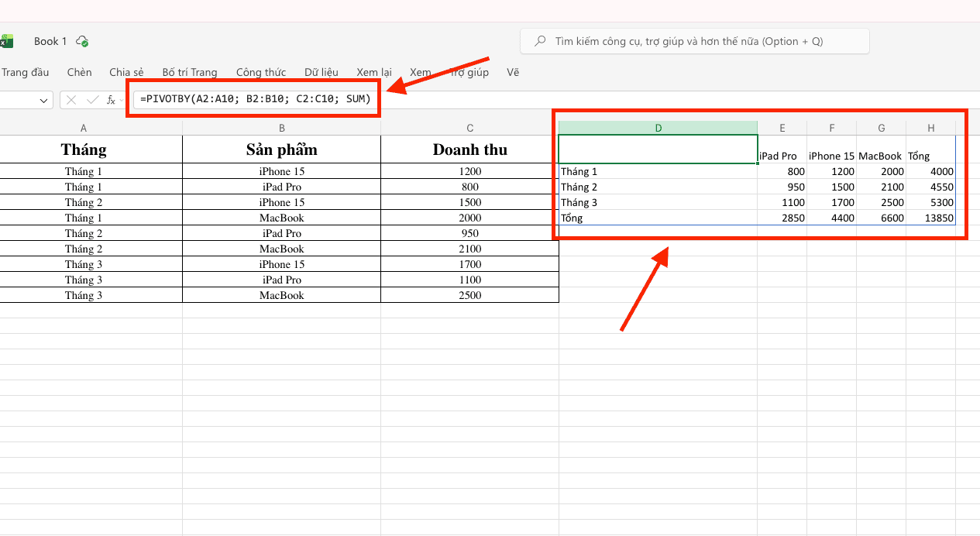Image resolution: width=980 pixels, height=536 pixels.
Task: Switch to the Dữ liệu tab
Action: pos(322,72)
